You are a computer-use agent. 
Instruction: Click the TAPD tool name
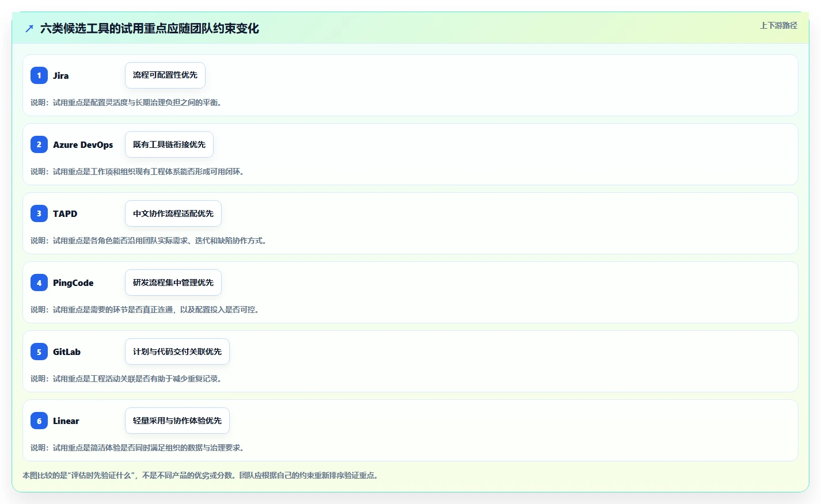(x=65, y=213)
